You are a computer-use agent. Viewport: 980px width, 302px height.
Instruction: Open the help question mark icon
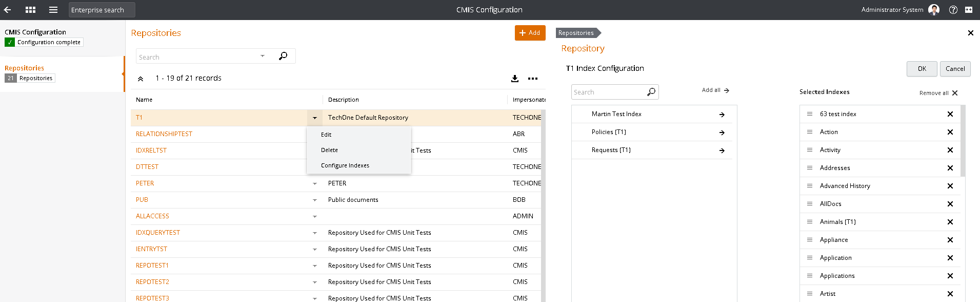coord(953,10)
